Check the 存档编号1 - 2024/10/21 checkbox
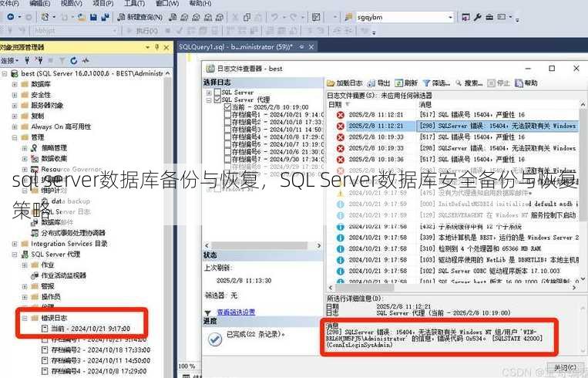Image resolution: width=588 pixels, height=378 pixels. pos(227,114)
